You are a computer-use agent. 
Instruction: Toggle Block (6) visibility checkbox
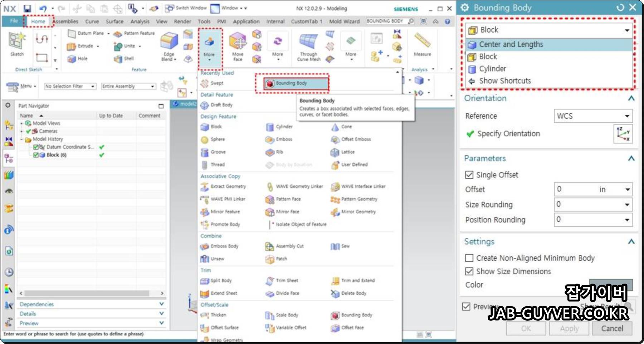click(x=36, y=155)
